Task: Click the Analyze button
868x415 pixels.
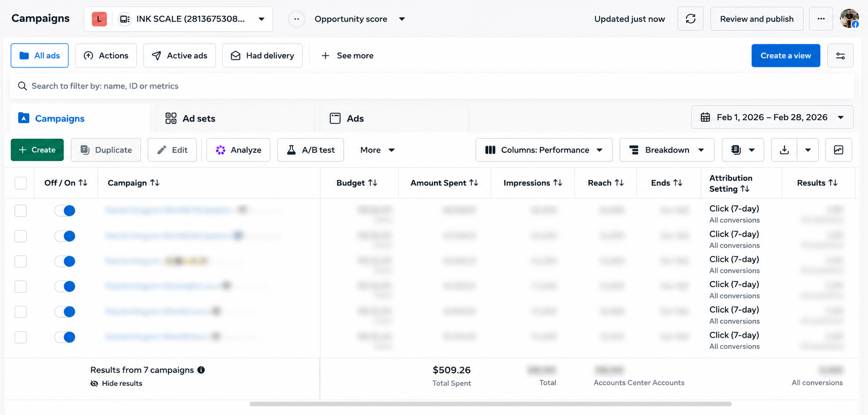Action: pyautogui.click(x=238, y=150)
